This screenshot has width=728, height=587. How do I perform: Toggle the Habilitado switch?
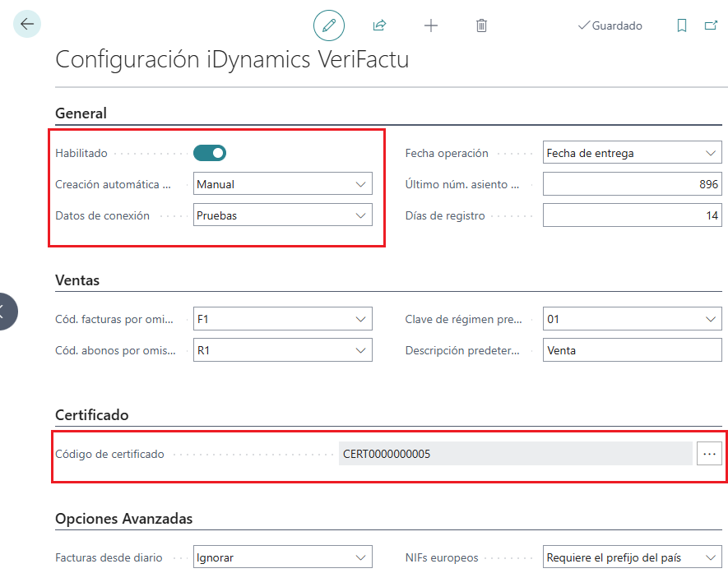point(210,153)
